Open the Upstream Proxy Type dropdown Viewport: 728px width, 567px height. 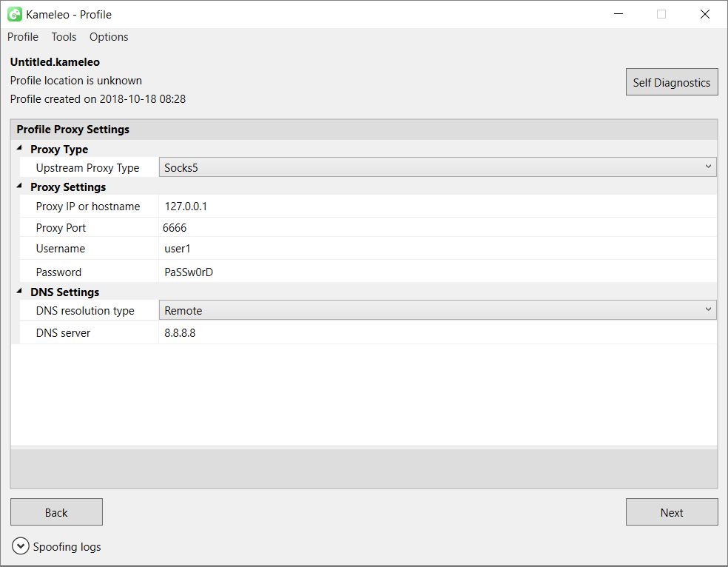click(x=438, y=167)
